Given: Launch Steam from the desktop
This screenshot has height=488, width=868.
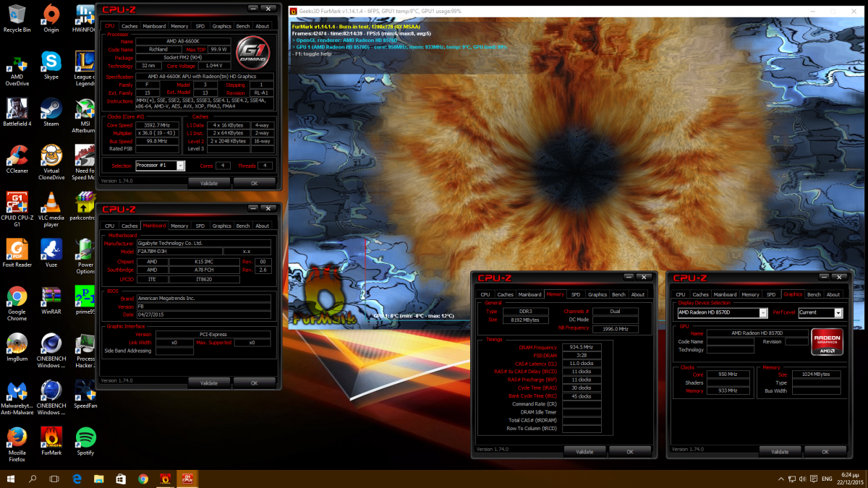Looking at the screenshot, I should [x=51, y=112].
